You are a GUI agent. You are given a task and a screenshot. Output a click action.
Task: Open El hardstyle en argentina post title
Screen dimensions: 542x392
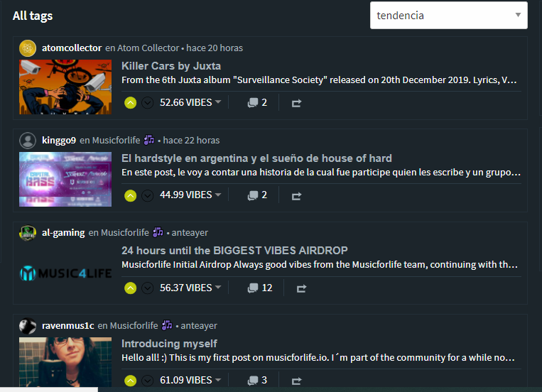pos(256,158)
